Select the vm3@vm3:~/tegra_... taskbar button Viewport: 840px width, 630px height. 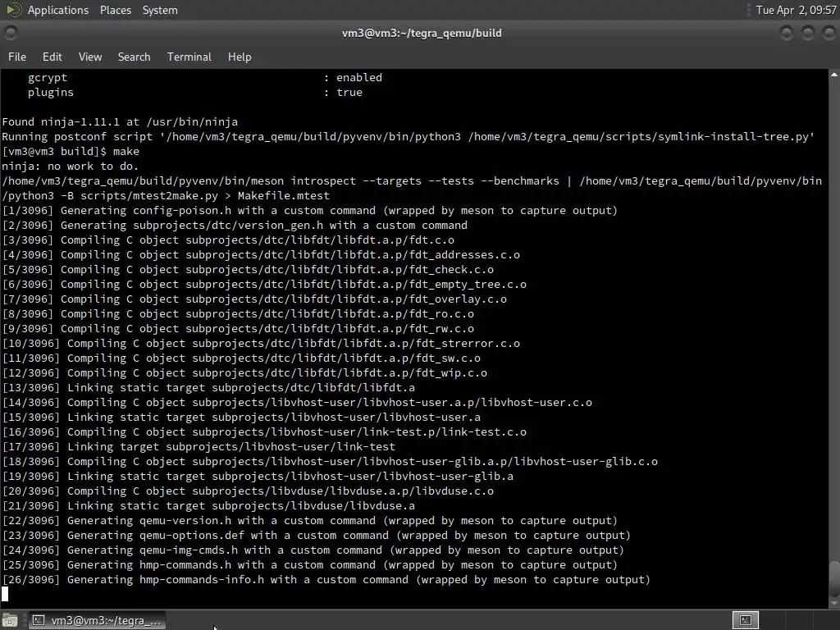coord(97,620)
